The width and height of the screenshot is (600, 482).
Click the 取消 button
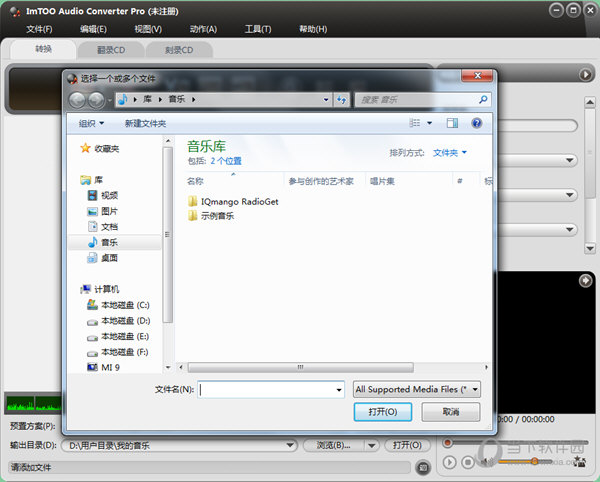[x=451, y=412]
